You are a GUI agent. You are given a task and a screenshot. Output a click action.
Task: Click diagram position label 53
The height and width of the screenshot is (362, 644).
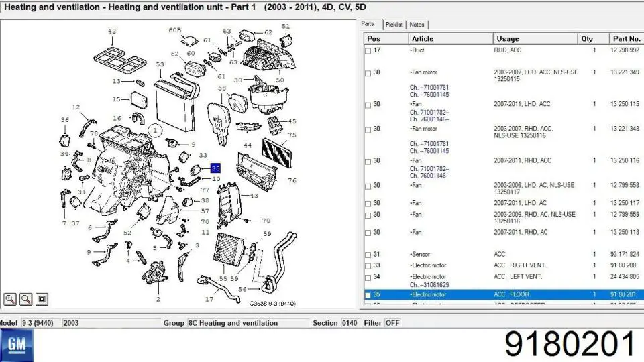click(x=160, y=64)
